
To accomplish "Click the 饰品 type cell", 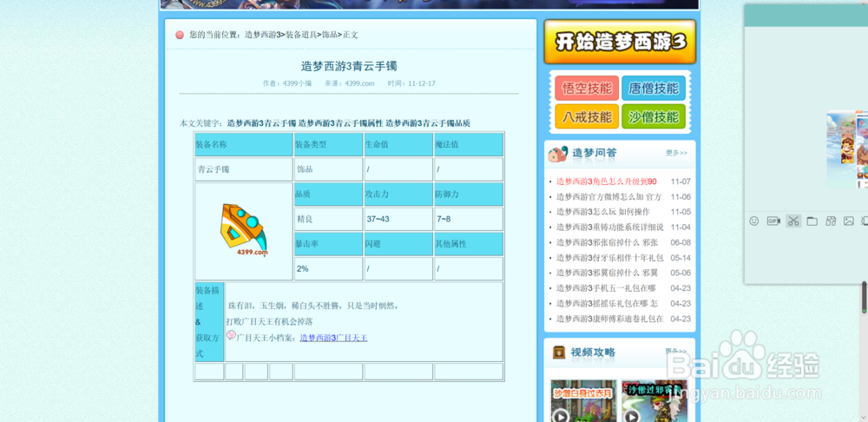I will (328, 169).
